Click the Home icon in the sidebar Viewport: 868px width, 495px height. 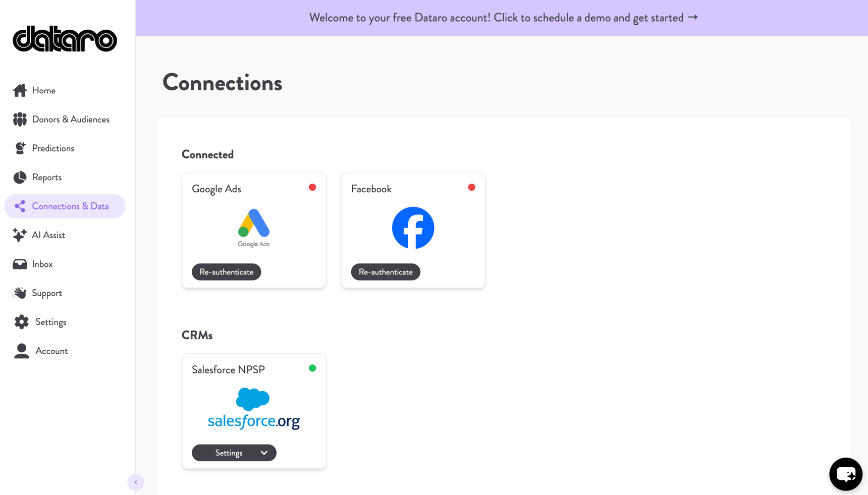tap(20, 90)
